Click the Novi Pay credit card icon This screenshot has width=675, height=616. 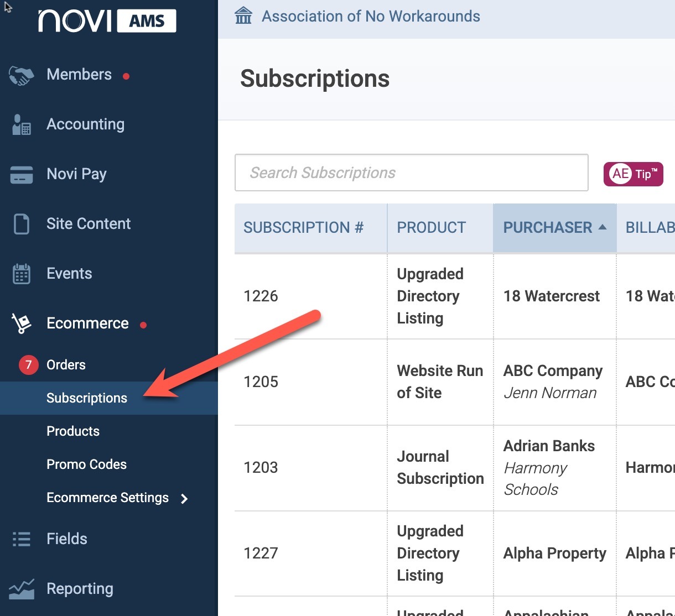pos(21,175)
